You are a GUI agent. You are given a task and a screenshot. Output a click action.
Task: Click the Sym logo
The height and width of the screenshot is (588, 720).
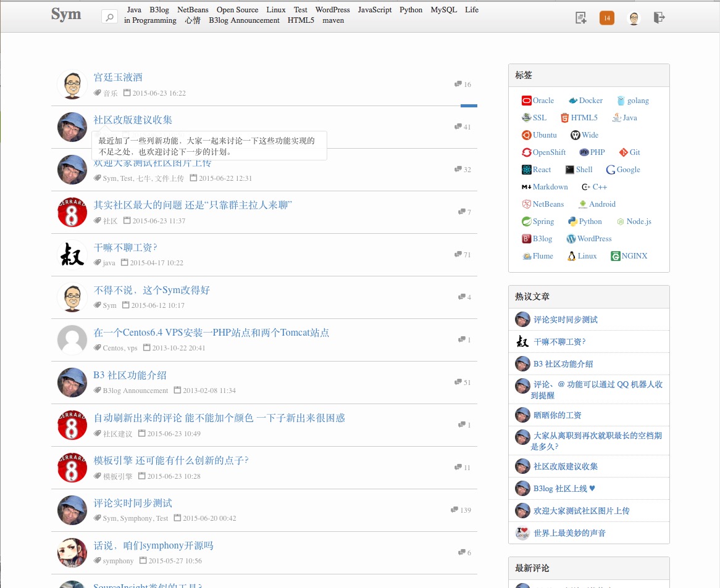(x=66, y=14)
